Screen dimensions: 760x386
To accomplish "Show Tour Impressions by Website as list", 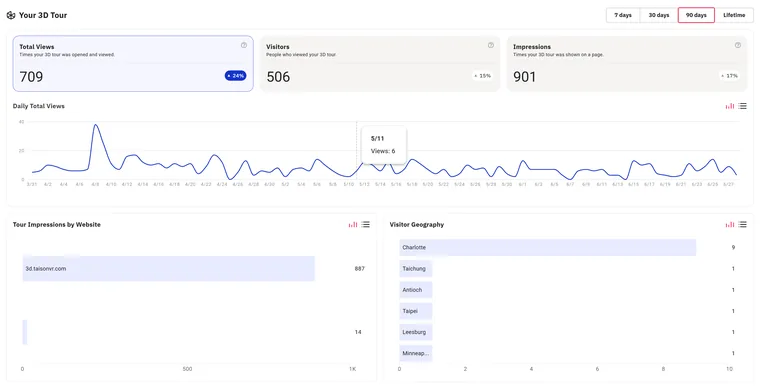I will [x=365, y=225].
